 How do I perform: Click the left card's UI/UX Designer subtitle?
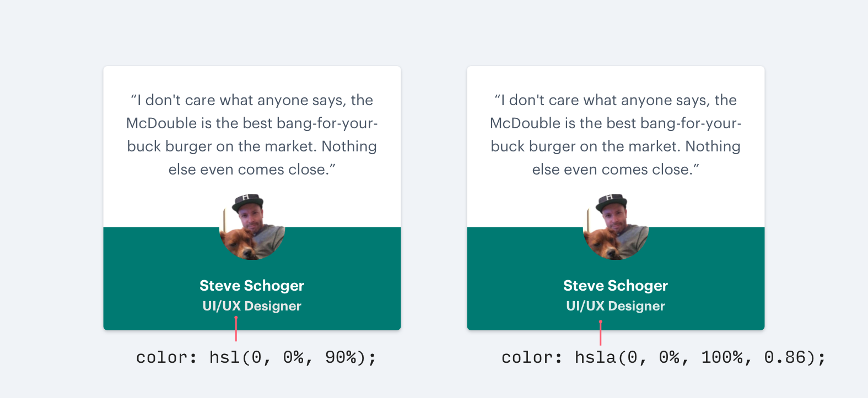252,306
